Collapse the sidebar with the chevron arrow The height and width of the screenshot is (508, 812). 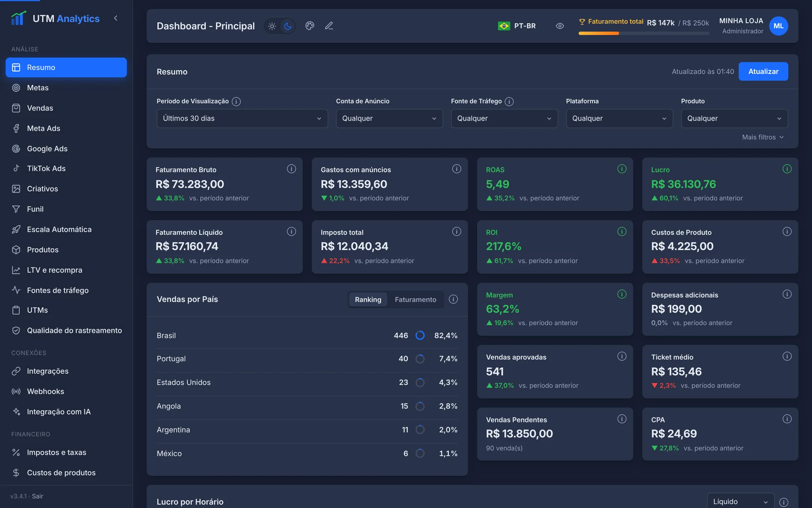[x=116, y=18]
